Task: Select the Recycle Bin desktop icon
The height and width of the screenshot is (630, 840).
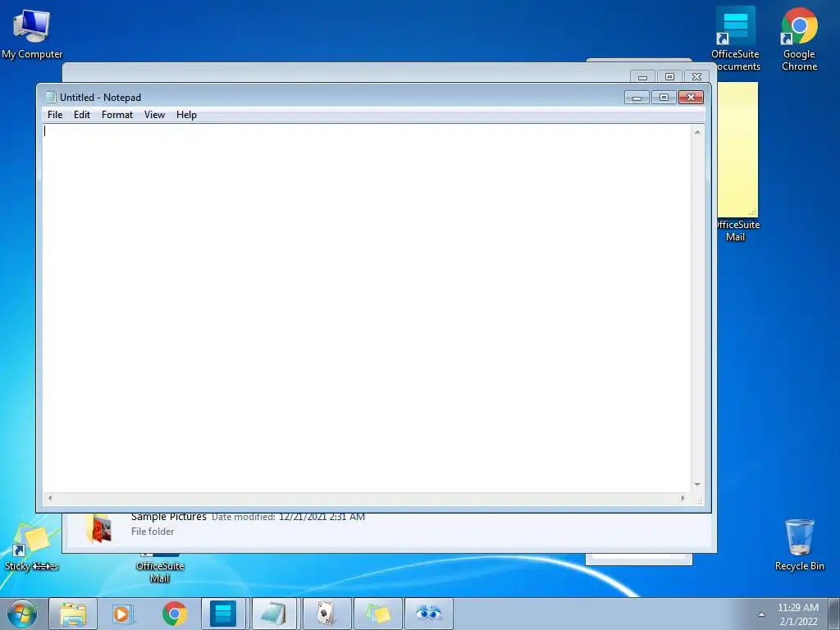Action: [800, 545]
